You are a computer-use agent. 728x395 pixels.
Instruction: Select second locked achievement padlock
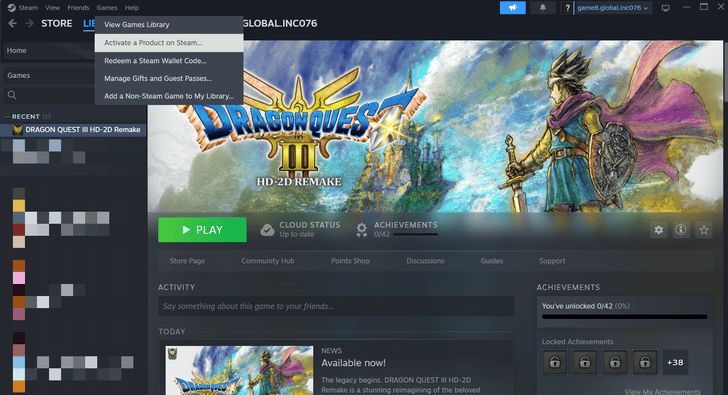pos(585,362)
